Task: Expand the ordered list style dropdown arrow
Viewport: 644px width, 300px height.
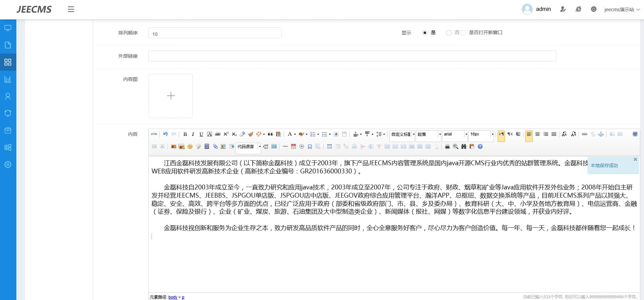Action: coord(318,134)
